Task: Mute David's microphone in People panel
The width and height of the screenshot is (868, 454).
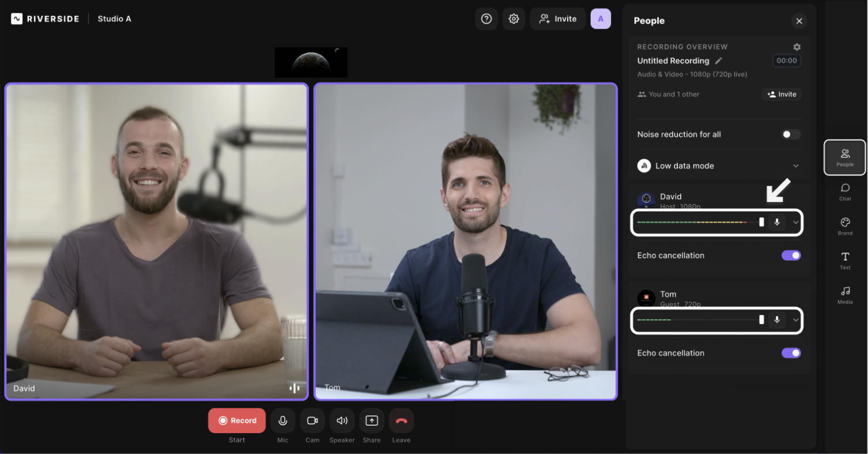Action: pyautogui.click(x=776, y=222)
